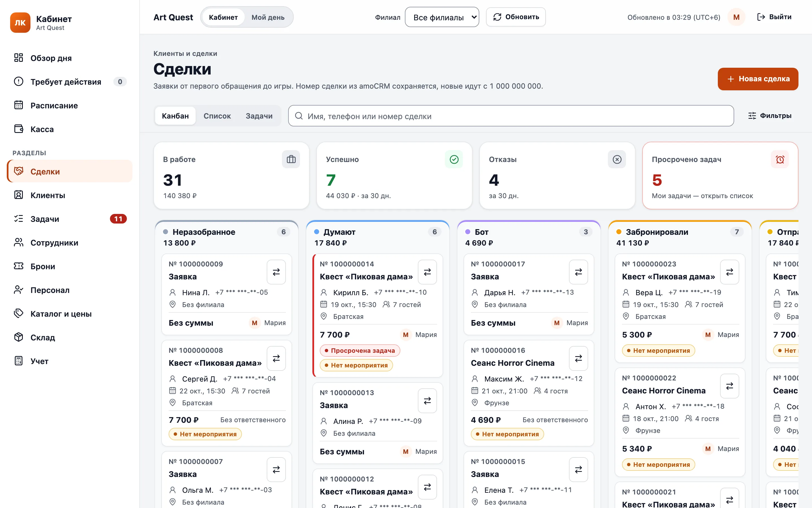Open Задачи section with 11 badge
Image resolution: width=812 pixels, height=508 pixels.
[69, 219]
